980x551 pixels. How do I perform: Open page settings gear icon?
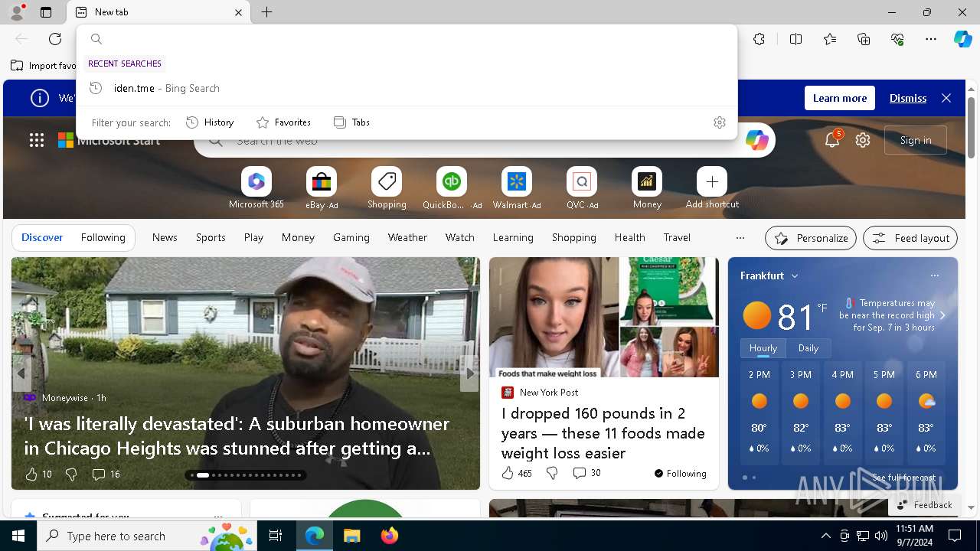[863, 140]
